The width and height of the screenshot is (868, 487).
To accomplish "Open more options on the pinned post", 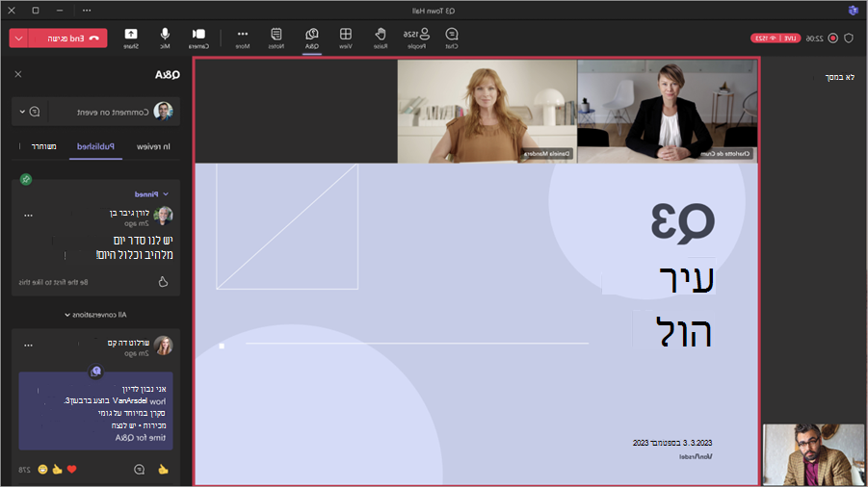I will coord(28,215).
